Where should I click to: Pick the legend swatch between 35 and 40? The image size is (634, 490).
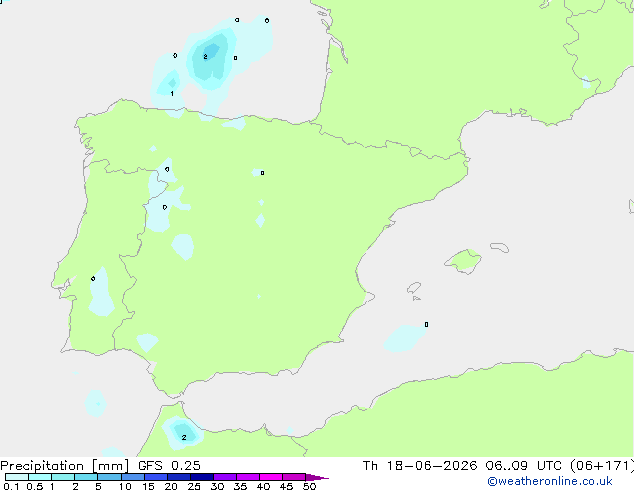click(x=248, y=477)
